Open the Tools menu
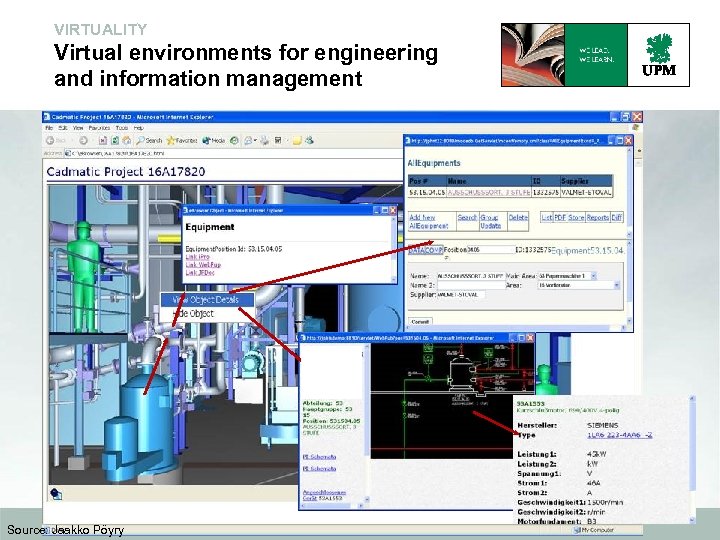720x540 pixels. point(122,128)
